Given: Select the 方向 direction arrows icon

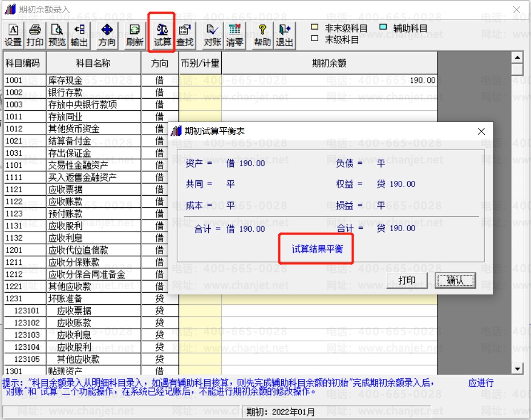Looking at the screenshot, I should (x=107, y=35).
